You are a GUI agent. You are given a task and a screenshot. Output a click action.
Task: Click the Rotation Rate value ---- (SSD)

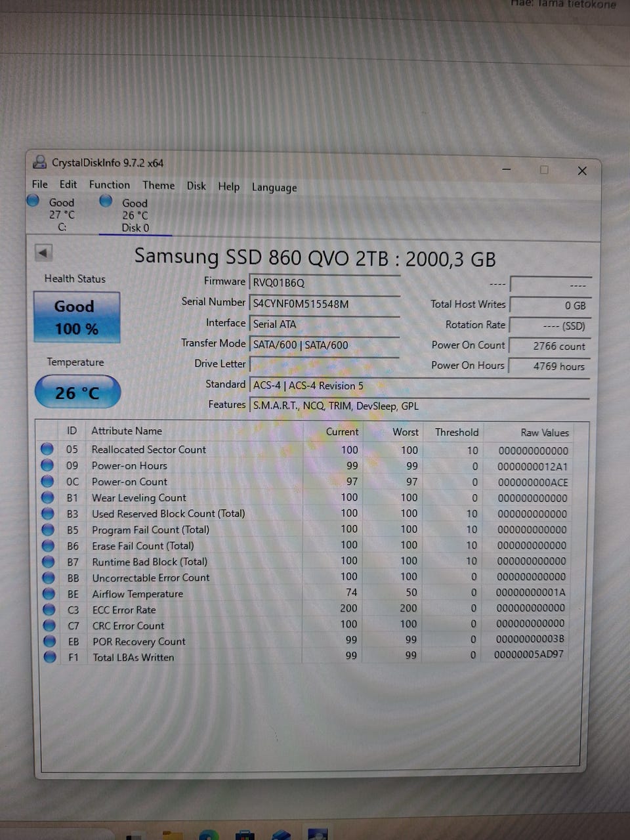(550, 325)
